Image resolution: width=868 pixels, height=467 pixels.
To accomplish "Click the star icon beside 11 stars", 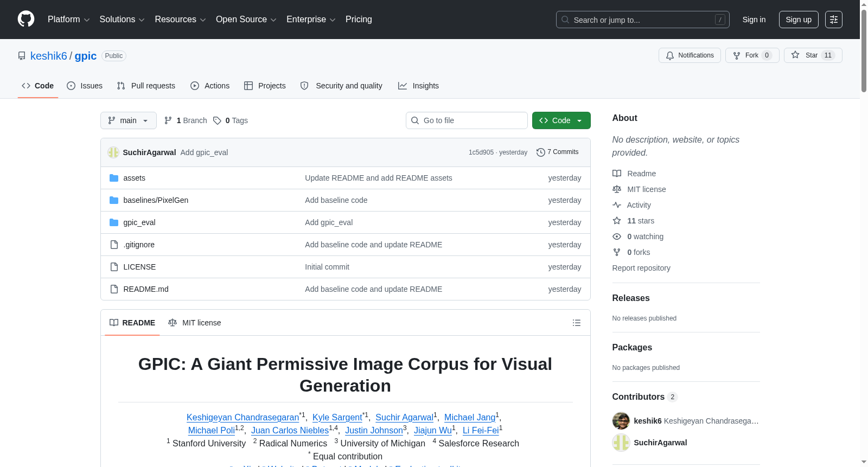I will pos(617,221).
